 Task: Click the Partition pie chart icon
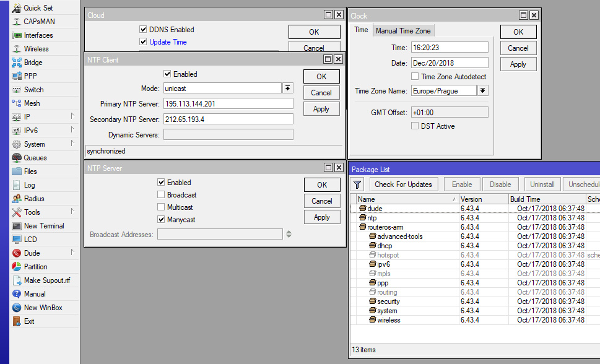(x=17, y=267)
